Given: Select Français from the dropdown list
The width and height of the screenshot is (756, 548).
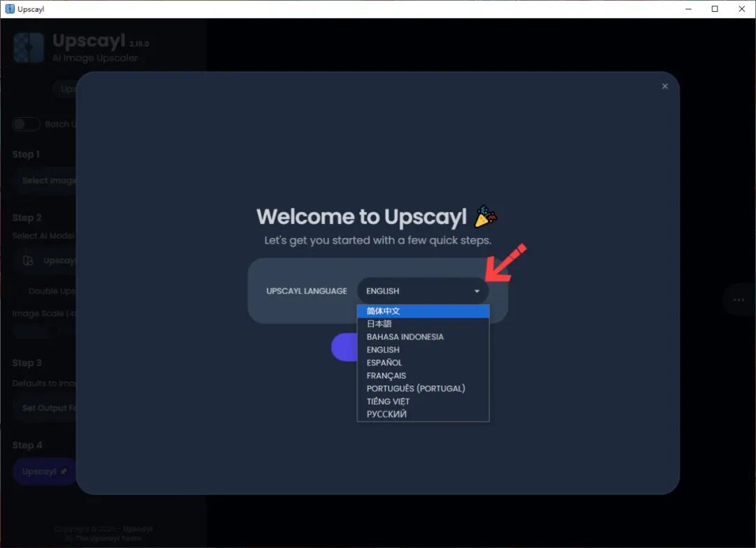Looking at the screenshot, I should pyautogui.click(x=423, y=375).
